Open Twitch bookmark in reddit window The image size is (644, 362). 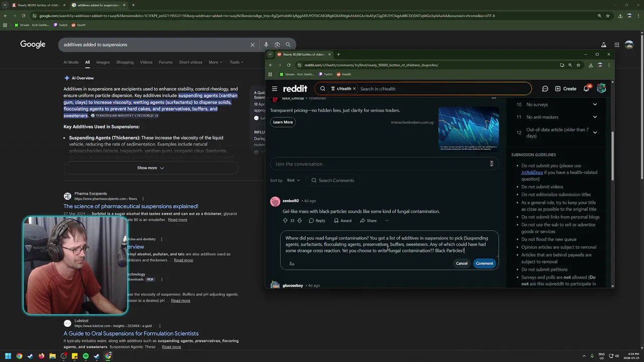coord(326,74)
